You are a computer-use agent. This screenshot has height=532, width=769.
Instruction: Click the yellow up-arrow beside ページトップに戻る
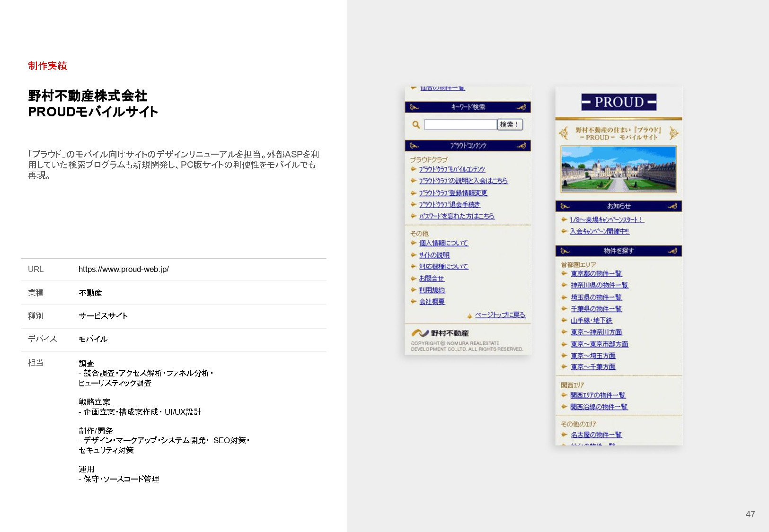(x=469, y=315)
